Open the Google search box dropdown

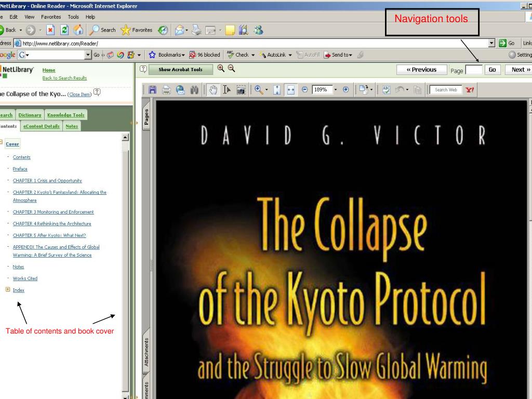pyautogui.click(x=88, y=55)
